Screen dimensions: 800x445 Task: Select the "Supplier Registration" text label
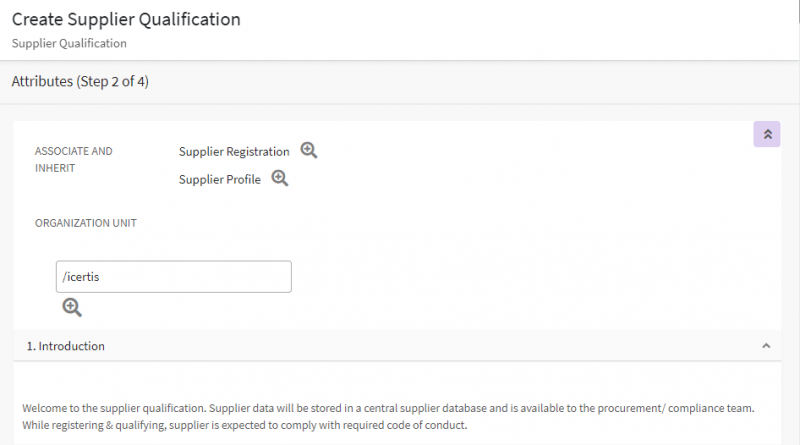click(234, 152)
